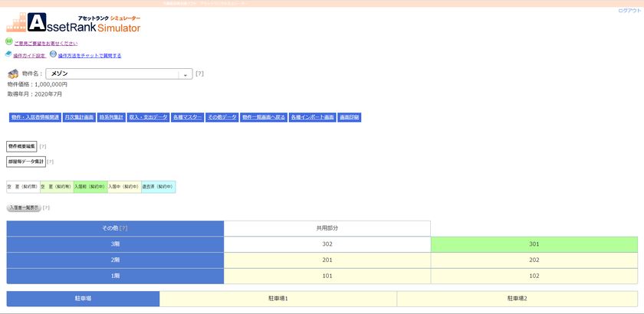This screenshot has height=314, width=644.
Task: Open the 物件名 property dropdown arrow
Action: (186, 74)
